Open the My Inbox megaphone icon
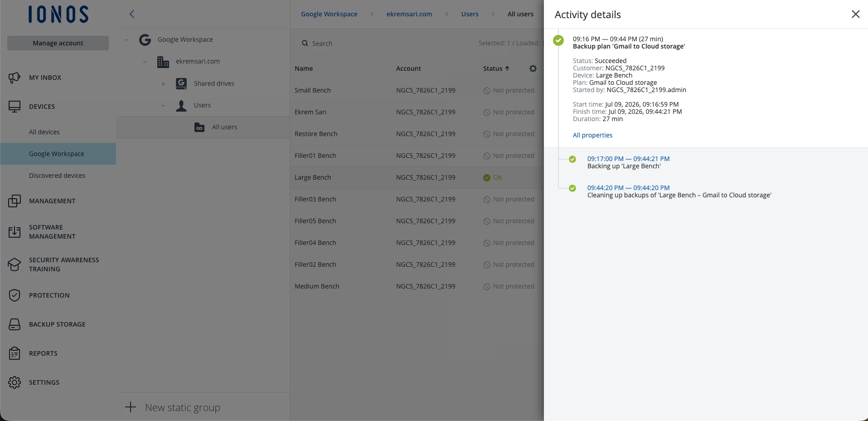 [x=15, y=78]
